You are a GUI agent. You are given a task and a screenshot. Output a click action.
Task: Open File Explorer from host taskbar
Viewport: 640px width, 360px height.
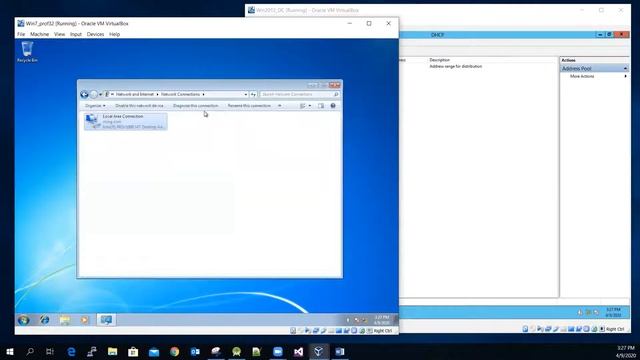click(113, 351)
